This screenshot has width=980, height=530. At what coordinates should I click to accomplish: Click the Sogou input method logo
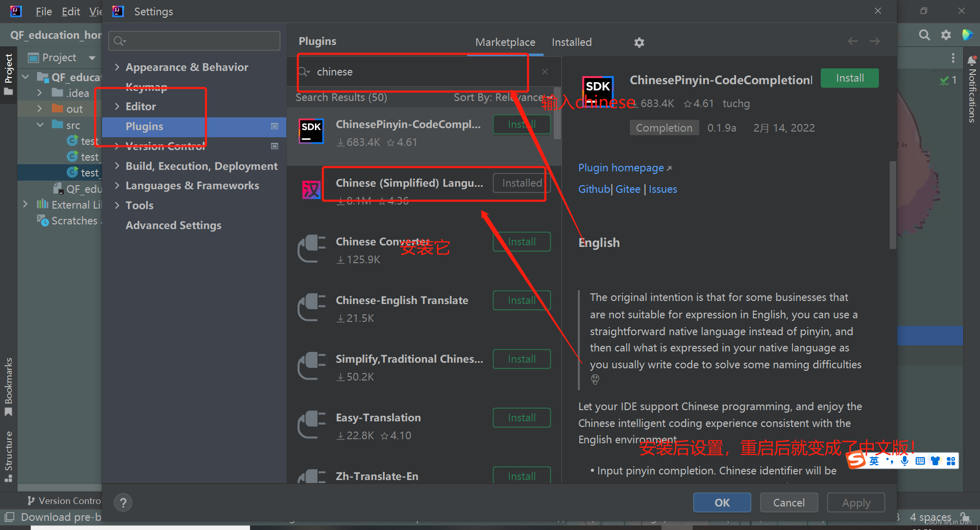click(856, 460)
